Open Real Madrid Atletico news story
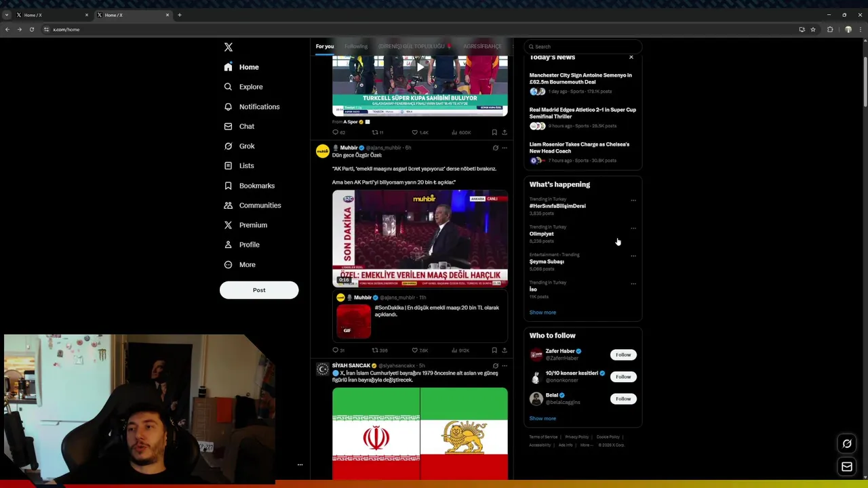868x488 pixels. click(583, 119)
